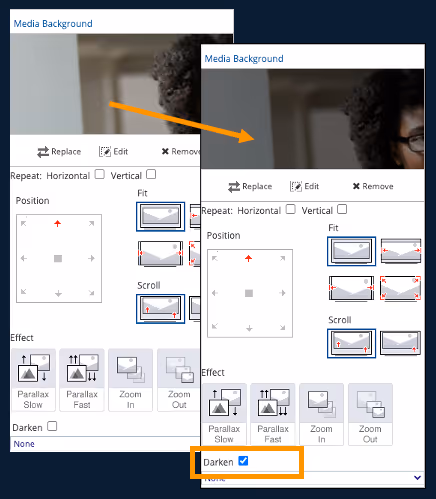Select top-right position arrow in back panel
The height and width of the screenshot is (499, 436).
click(91, 223)
